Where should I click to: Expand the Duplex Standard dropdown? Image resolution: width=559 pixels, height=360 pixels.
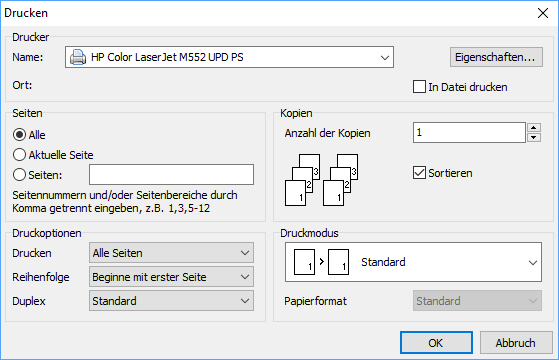click(171, 301)
